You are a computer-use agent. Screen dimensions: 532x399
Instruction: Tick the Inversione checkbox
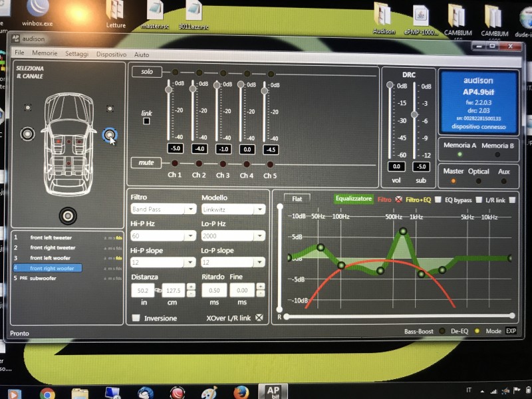136,318
